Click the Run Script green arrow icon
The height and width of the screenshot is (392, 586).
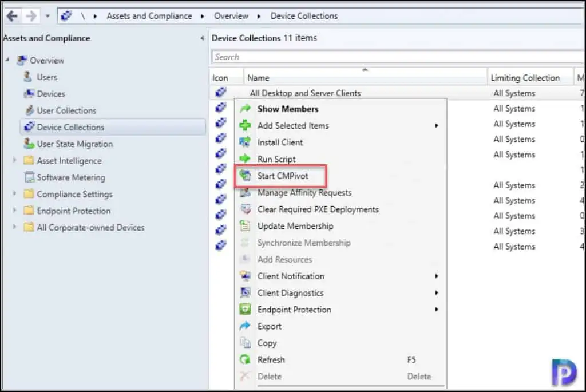coord(245,159)
